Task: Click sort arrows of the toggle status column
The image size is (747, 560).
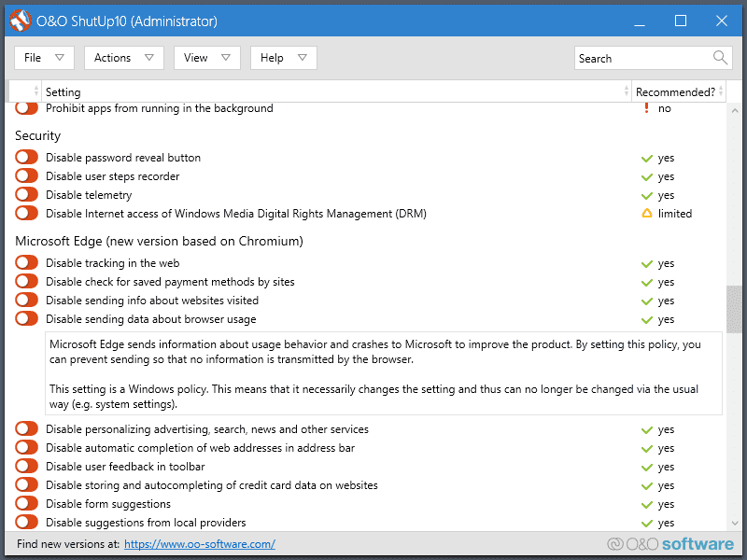Action: tap(36, 91)
